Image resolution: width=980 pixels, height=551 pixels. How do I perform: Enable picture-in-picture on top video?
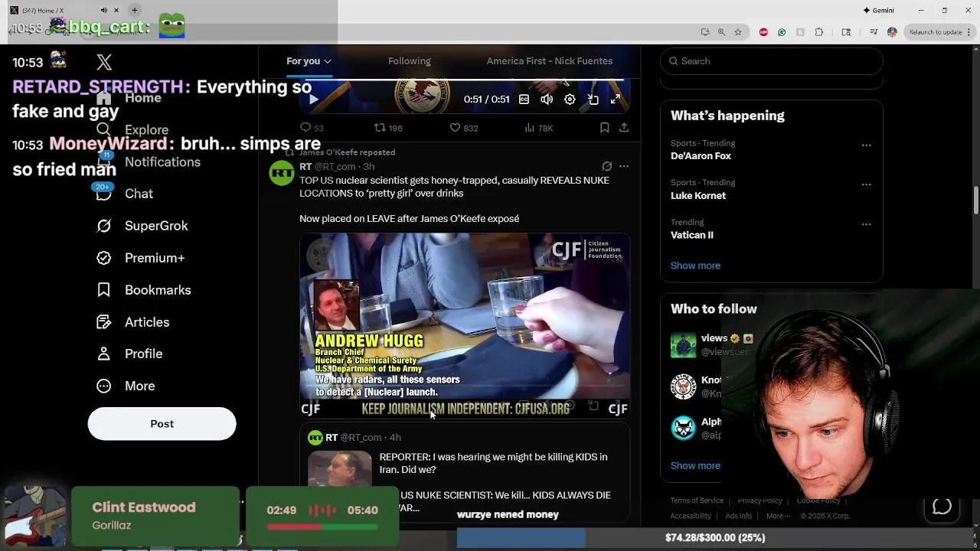(x=593, y=99)
